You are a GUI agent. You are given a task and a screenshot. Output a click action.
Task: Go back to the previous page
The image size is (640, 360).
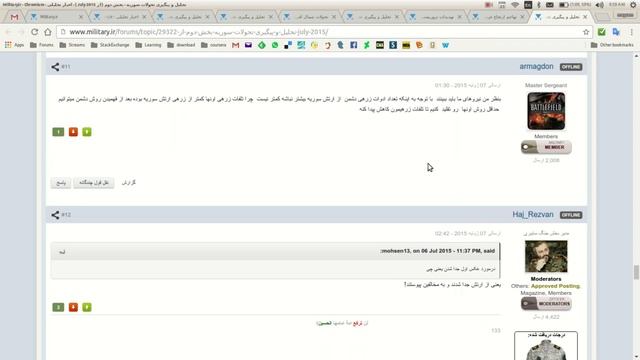coord(8,32)
